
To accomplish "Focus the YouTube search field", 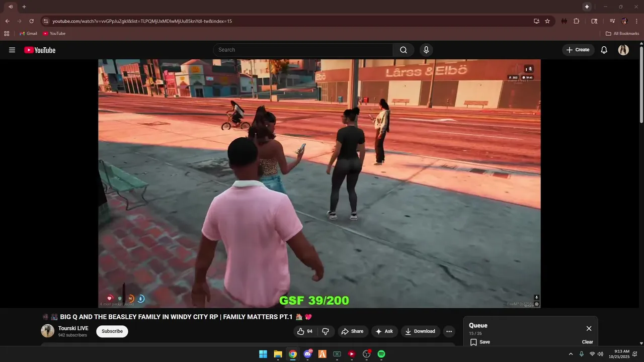I will coord(303,50).
